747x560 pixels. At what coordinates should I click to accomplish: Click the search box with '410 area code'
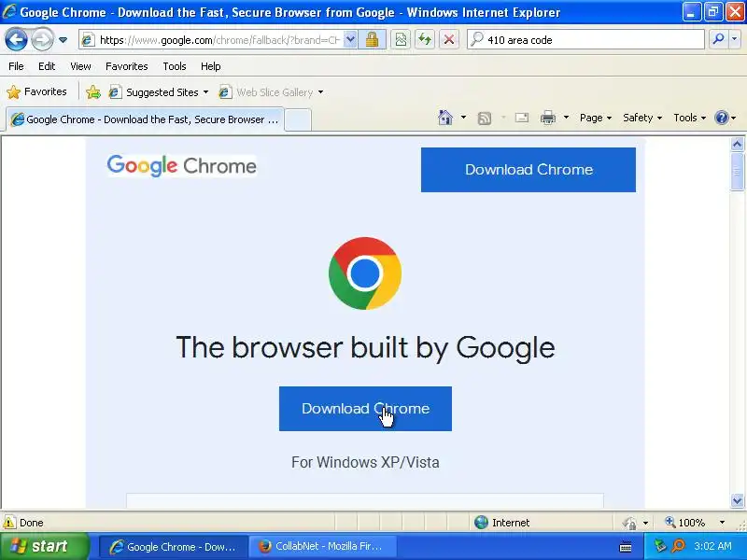click(x=585, y=40)
